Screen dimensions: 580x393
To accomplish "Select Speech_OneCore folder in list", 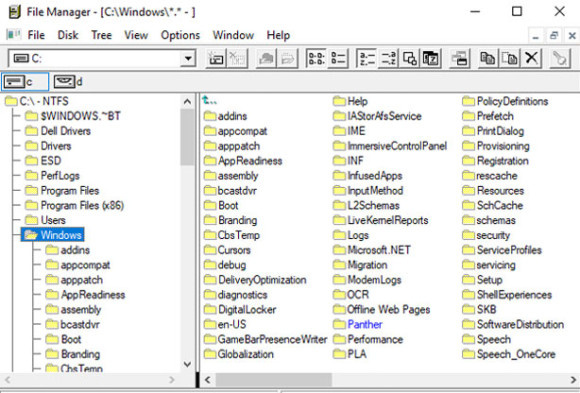I will [x=509, y=354].
